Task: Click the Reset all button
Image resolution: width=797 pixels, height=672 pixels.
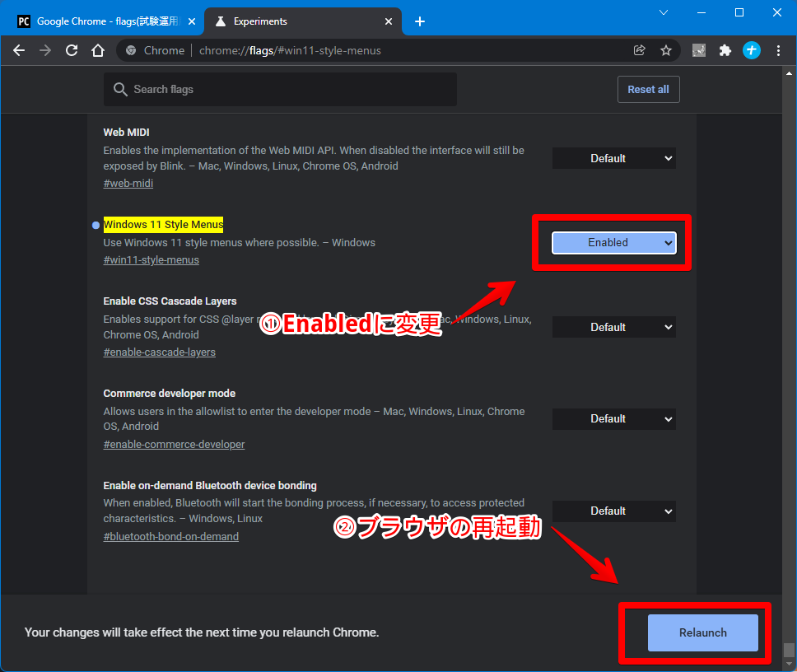Action: pos(649,90)
